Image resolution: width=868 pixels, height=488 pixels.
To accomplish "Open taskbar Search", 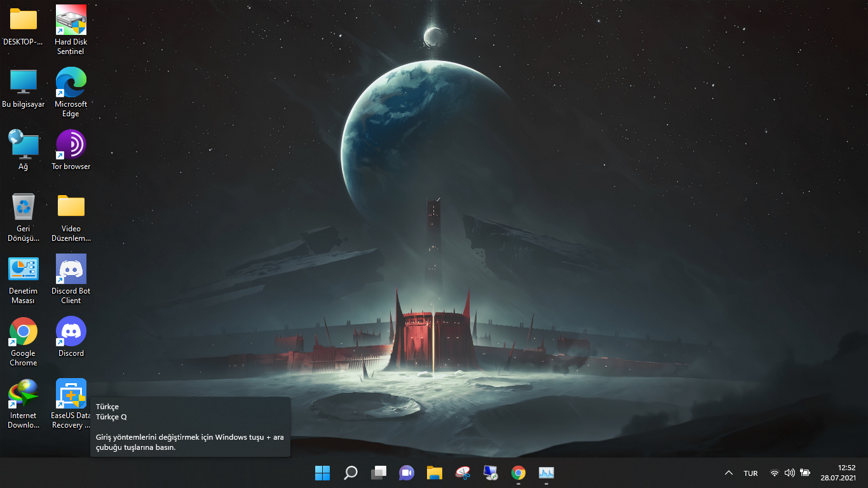I will 351,473.
